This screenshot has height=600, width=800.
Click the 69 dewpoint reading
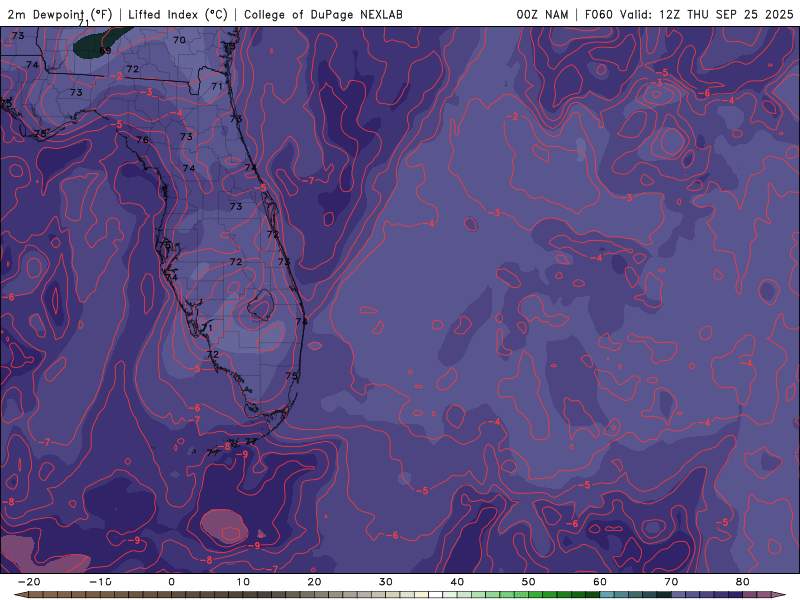(x=104, y=50)
